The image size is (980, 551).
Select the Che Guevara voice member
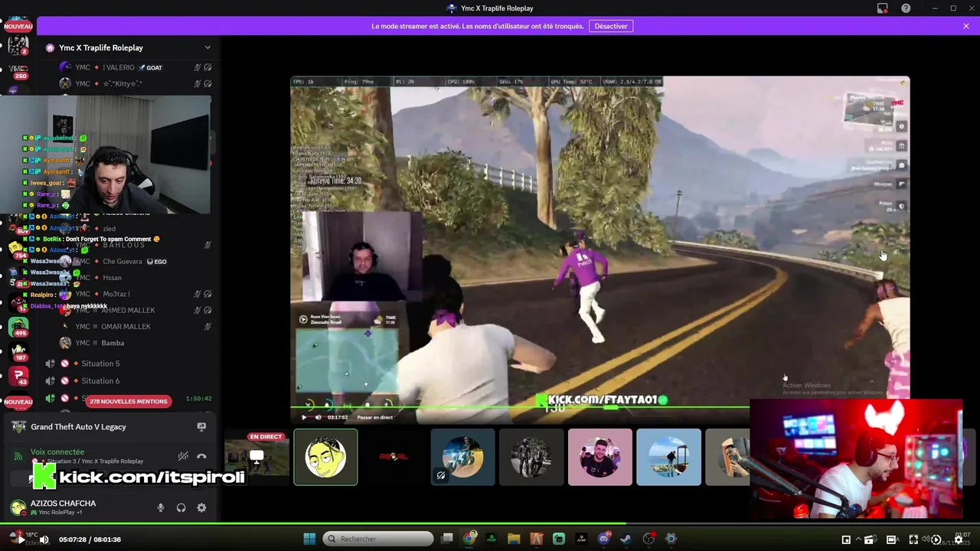point(135,261)
